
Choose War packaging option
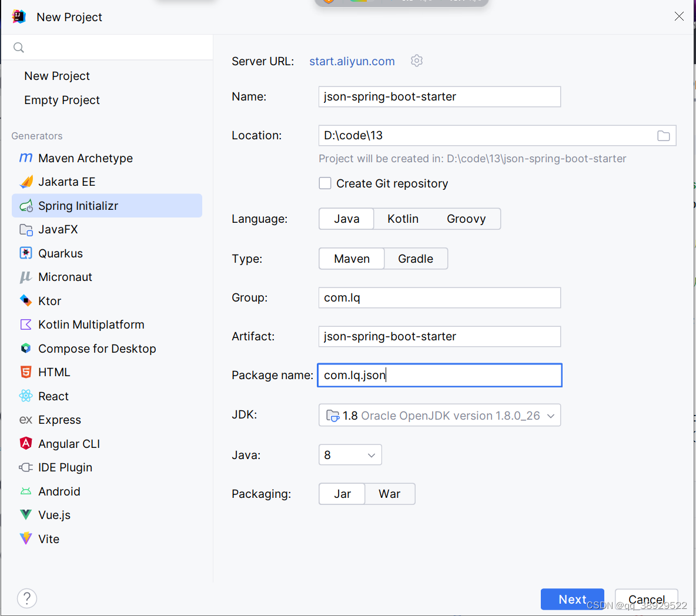[389, 494]
